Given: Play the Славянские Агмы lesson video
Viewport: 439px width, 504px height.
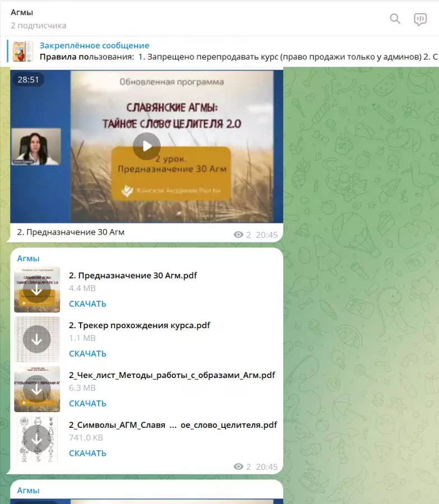Looking at the screenshot, I should pos(147,146).
